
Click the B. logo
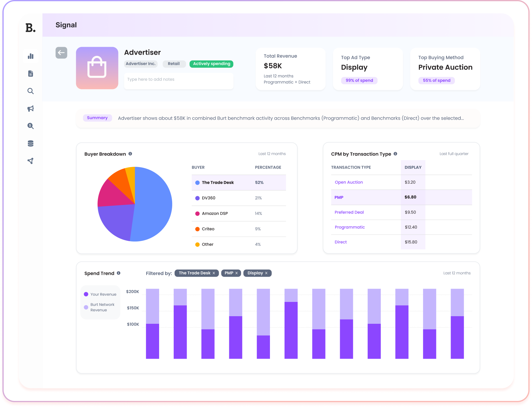tap(30, 28)
